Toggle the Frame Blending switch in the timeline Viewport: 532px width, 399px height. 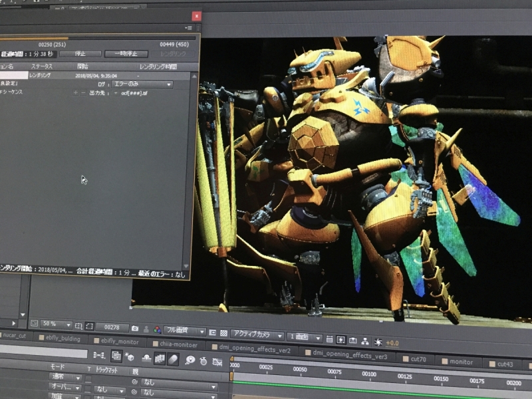tap(160, 358)
